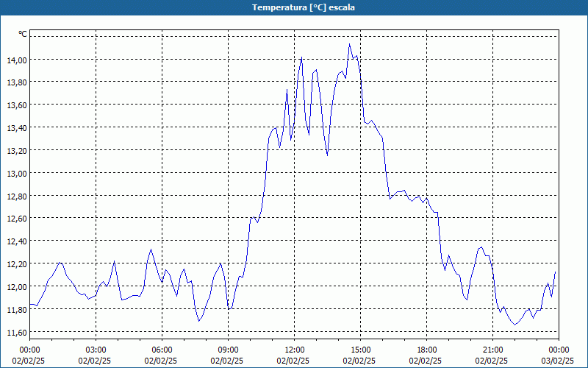This screenshot has width=588, height=368.
Task: Click the 09:00 time label
Action: pos(228,350)
